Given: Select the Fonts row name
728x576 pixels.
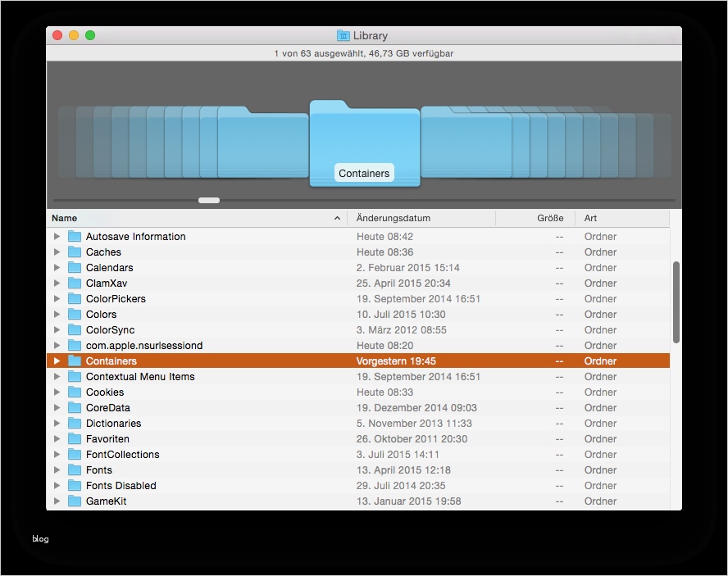Looking at the screenshot, I should 99,469.
